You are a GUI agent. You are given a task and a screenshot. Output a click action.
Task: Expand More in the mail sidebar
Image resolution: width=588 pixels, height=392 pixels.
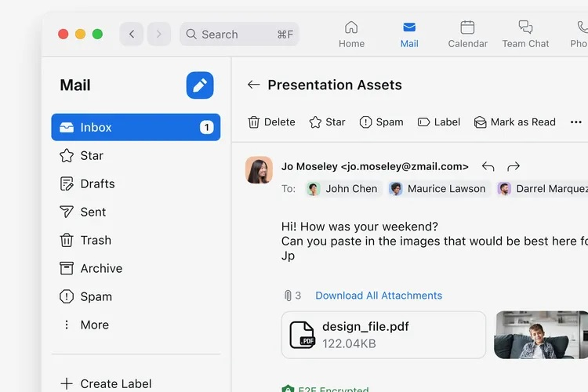coord(94,325)
